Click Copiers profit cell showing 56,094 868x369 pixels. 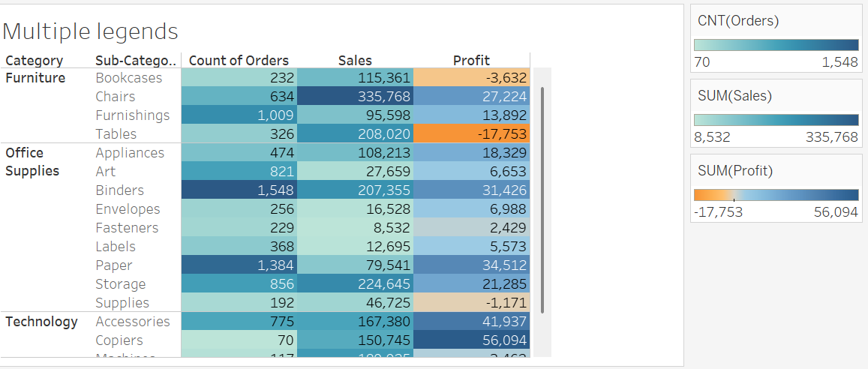tap(471, 340)
